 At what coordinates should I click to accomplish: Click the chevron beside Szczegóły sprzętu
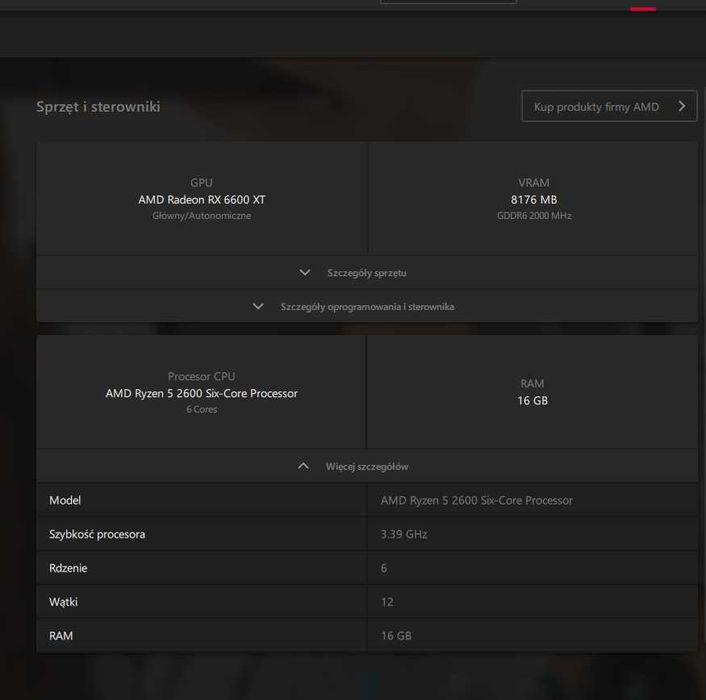tap(305, 273)
